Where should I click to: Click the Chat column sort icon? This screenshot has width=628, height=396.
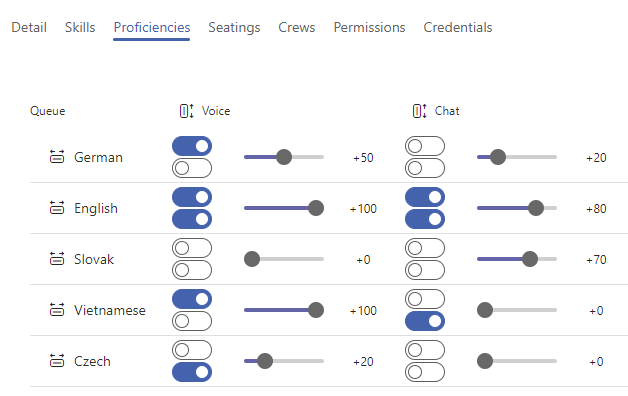tap(419, 111)
